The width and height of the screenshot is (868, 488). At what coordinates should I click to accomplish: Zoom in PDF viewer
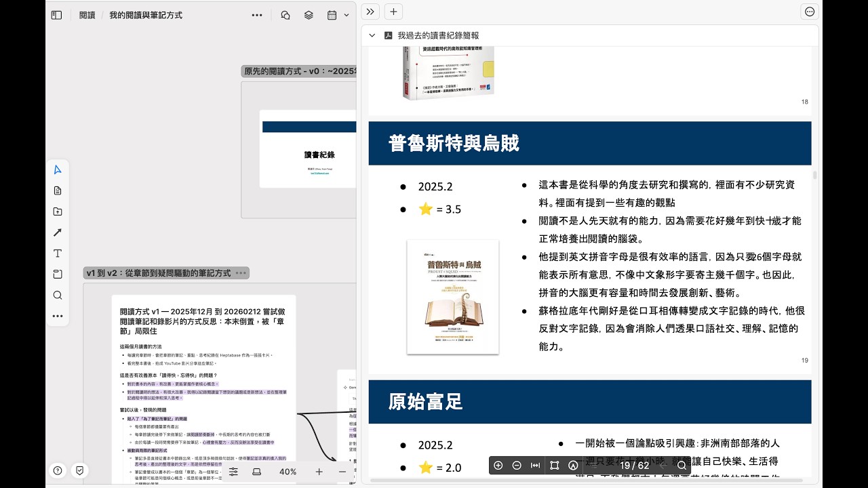tap(498, 466)
